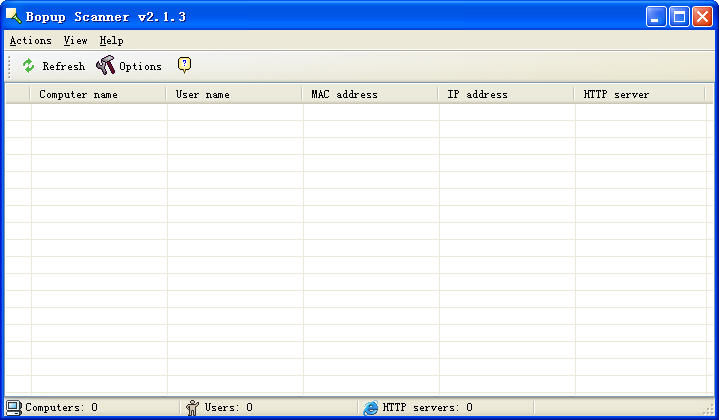Sort by the HTTP server column header

pos(639,94)
